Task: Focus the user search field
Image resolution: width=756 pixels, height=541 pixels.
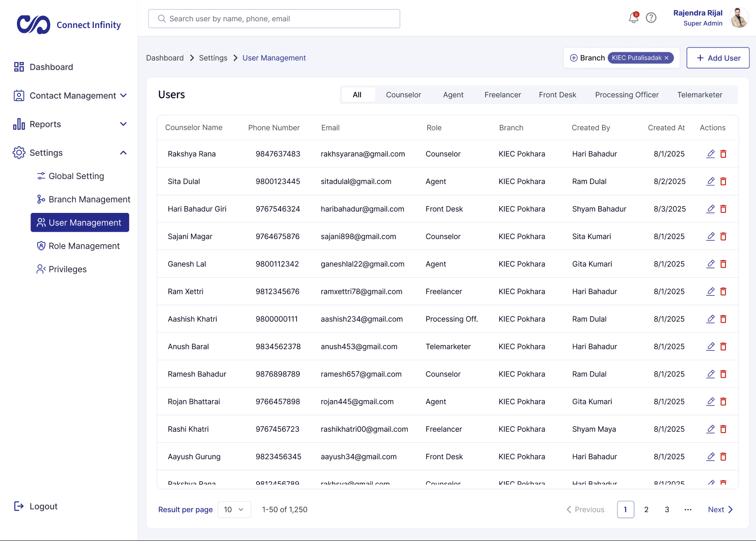Action: coord(274,19)
